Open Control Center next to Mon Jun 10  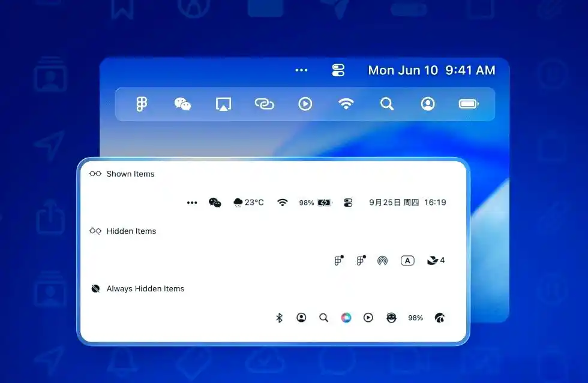pos(338,70)
